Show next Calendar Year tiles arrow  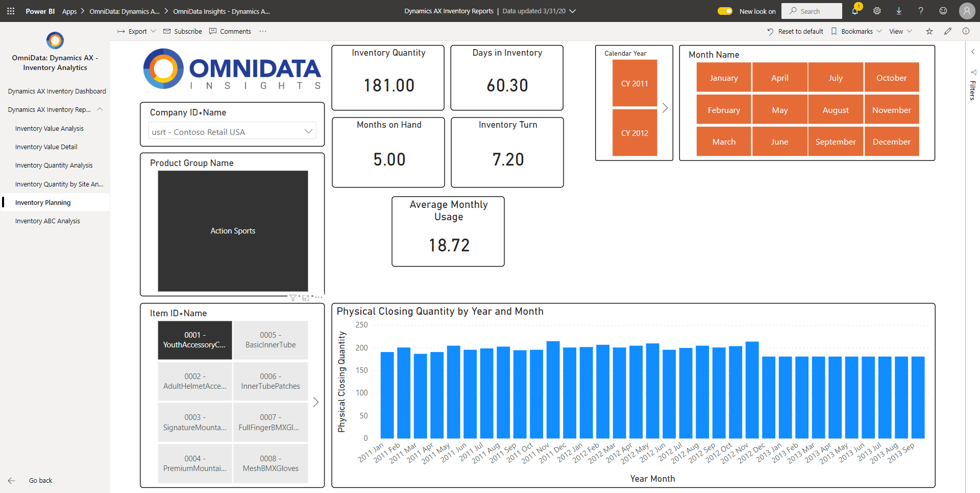click(665, 108)
